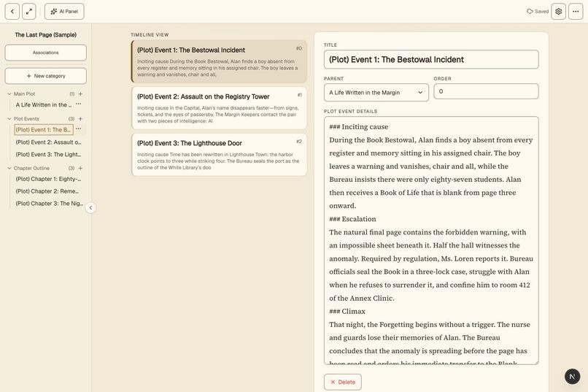
Task: Add an item to Plot Events
Action: point(80,118)
